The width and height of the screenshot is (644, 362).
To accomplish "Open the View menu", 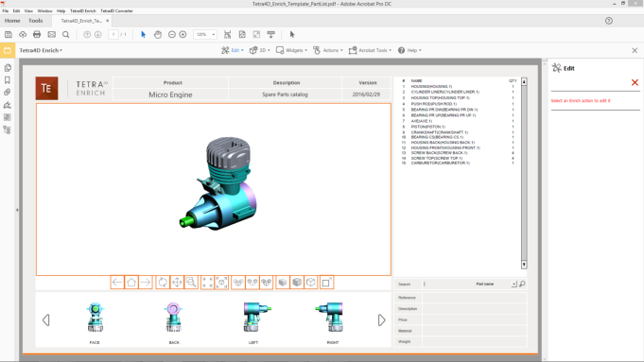I will [x=28, y=11].
